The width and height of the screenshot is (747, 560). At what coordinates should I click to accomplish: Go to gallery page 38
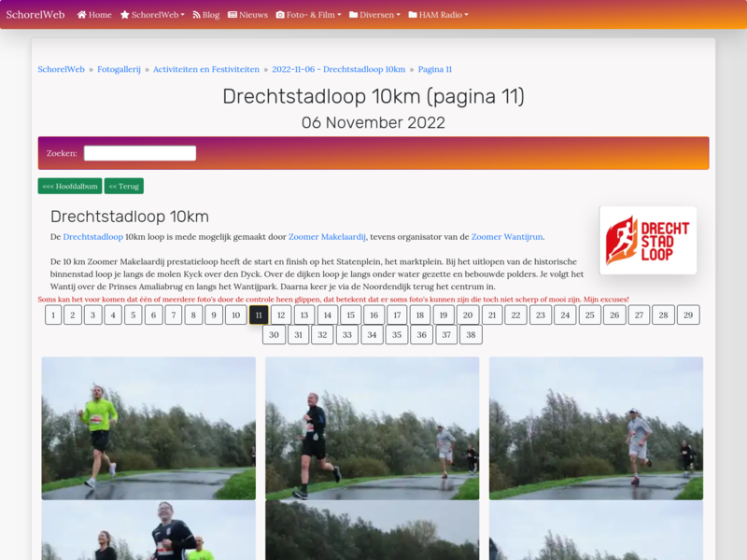point(471,335)
